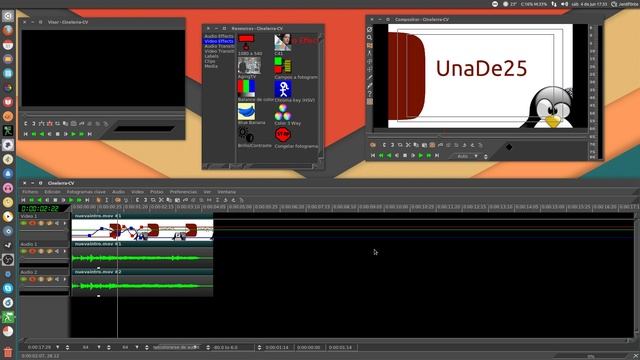Viewport: 640px width, 360px height.
Task: Click the scissors icon in Compositor toolbar
Action: tap(408, 145)
